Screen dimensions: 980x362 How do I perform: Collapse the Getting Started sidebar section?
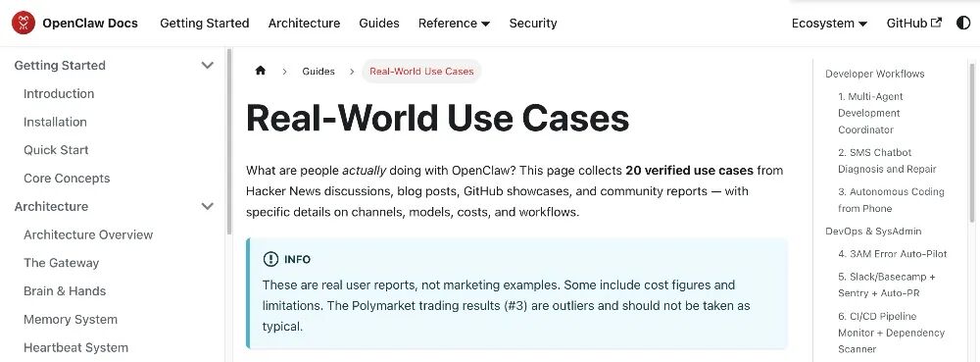(208, 65)
